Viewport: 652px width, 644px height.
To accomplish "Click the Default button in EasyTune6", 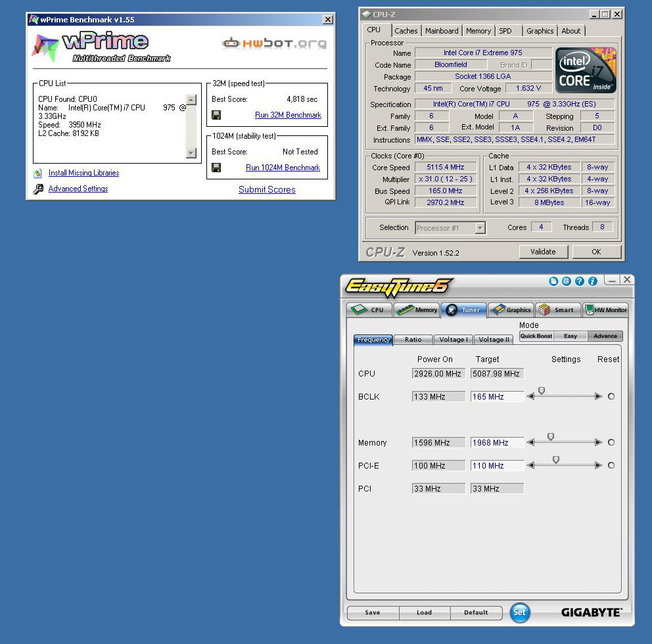I will point(476,612).
